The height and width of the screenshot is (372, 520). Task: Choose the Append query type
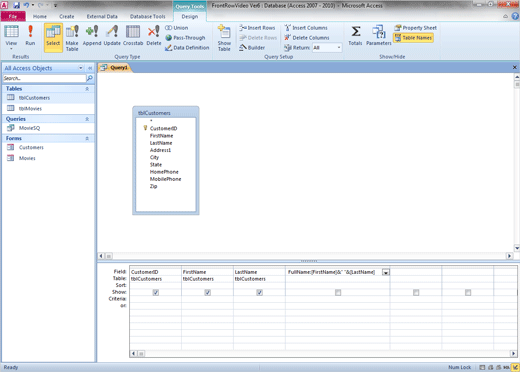(x=92, y=36)
